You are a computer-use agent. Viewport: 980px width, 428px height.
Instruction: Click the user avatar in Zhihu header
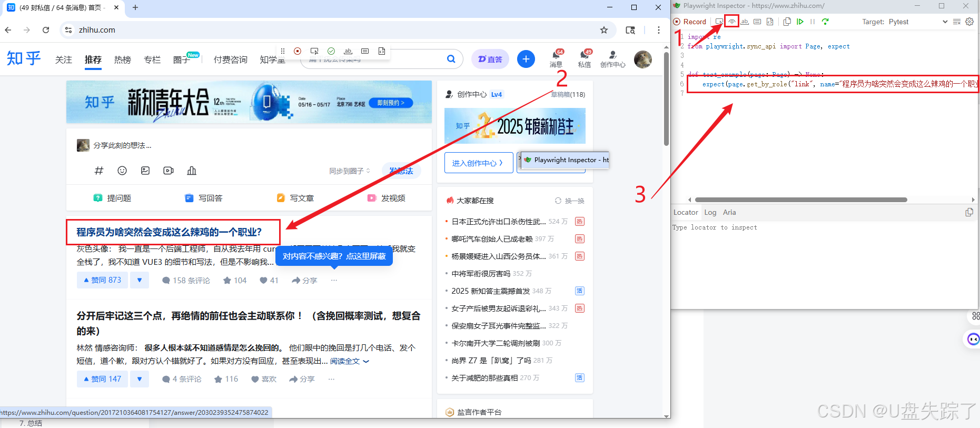point(643,59)
